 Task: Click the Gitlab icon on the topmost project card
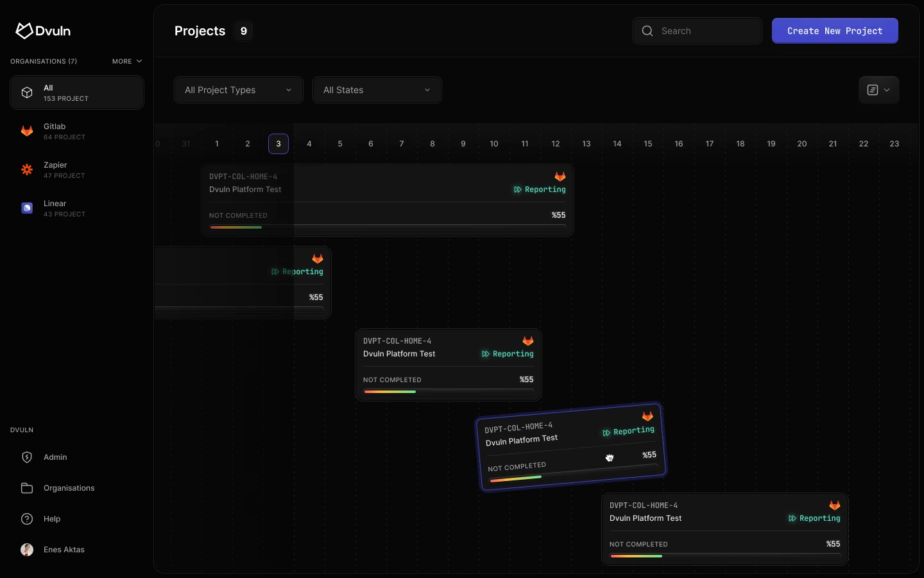(x=560, y=177)
